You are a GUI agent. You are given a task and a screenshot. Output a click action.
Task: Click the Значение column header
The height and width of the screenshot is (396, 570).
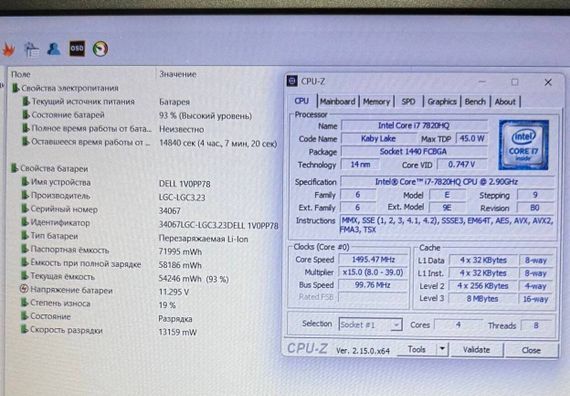(x=178, y=74)
